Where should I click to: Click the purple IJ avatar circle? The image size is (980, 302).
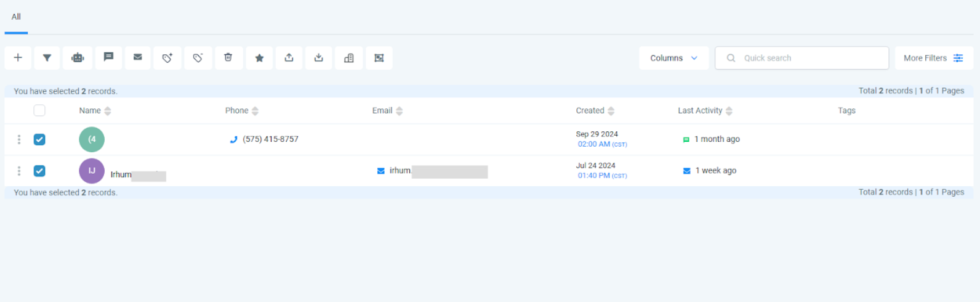tap(92, 171)
